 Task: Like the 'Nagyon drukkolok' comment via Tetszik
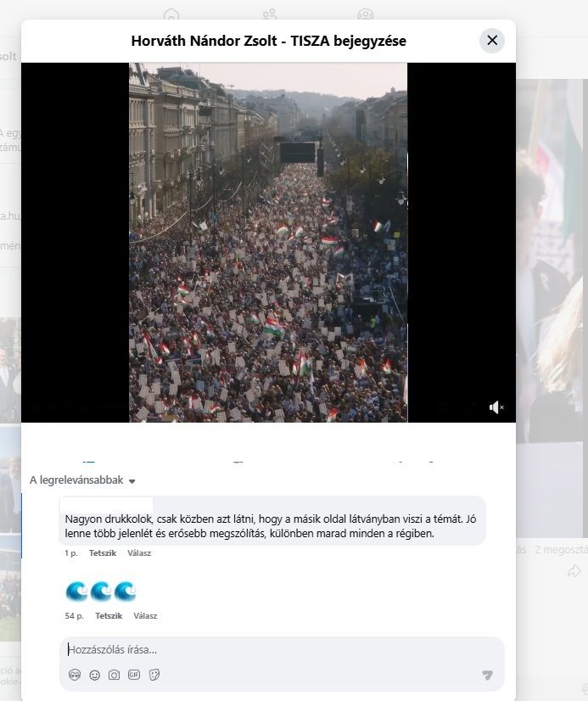pos(103,553)
